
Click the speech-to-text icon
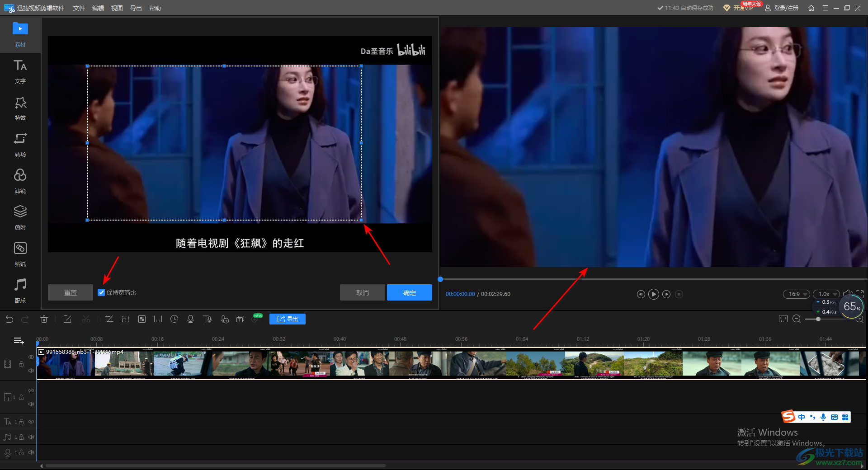coord(224,319)
